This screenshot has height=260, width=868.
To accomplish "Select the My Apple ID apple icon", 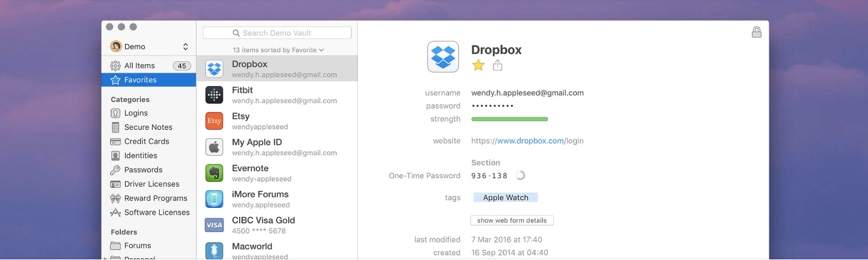I will (214, 147).
